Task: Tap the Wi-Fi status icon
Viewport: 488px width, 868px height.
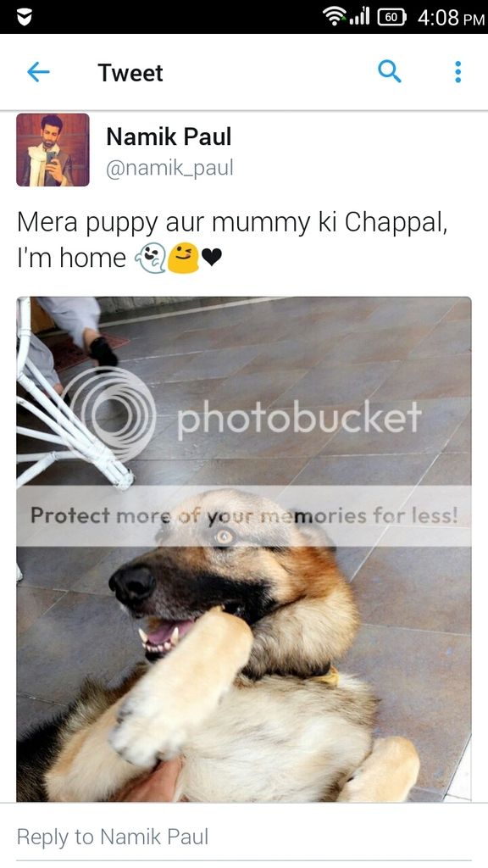Action: point(335,17)
